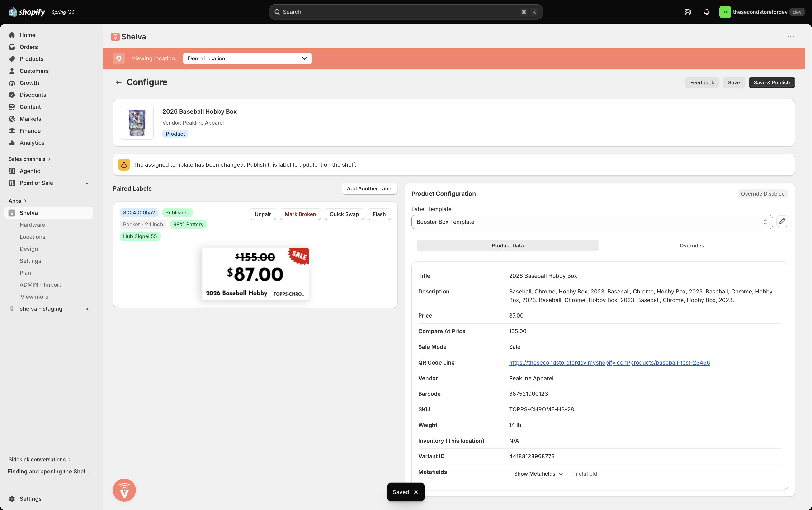Click Quick Swap
This screenshot has width=812, height=510.
click(x=344, y=214)
